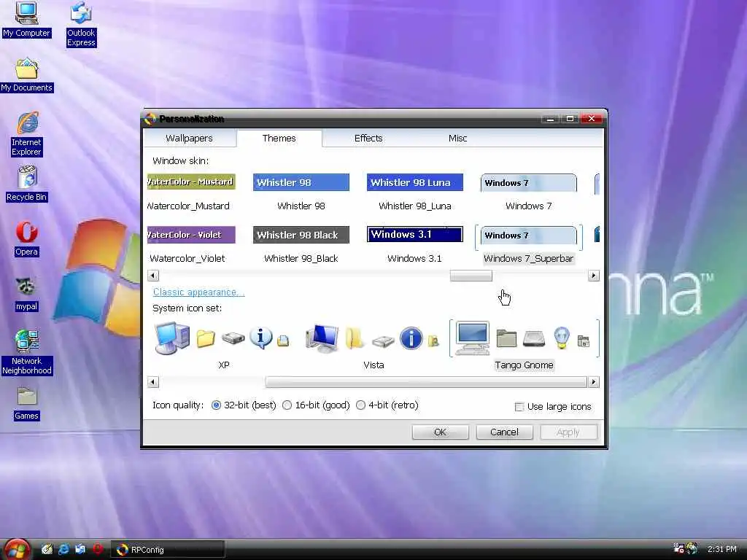Select the Recycle Bin desktop icon
Screen dimensions: 747x560
(x=27, y=184)
